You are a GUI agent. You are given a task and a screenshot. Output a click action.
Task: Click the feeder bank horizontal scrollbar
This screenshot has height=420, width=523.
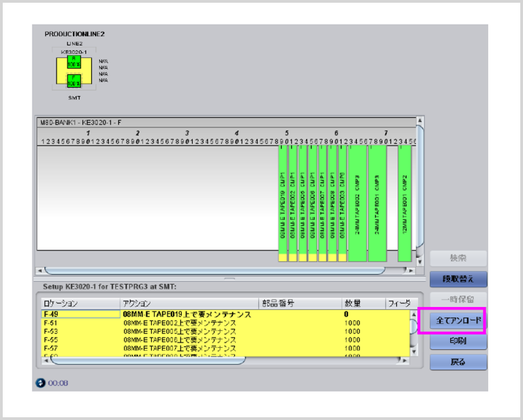225,270
